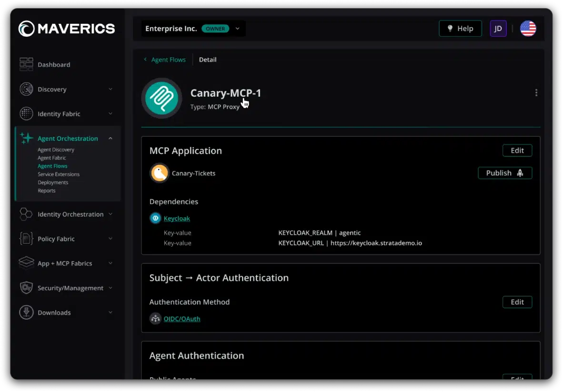Click the App + MCP Fabrics layers icon
Screen dimensions: 563x392
[x=25, y=263]
